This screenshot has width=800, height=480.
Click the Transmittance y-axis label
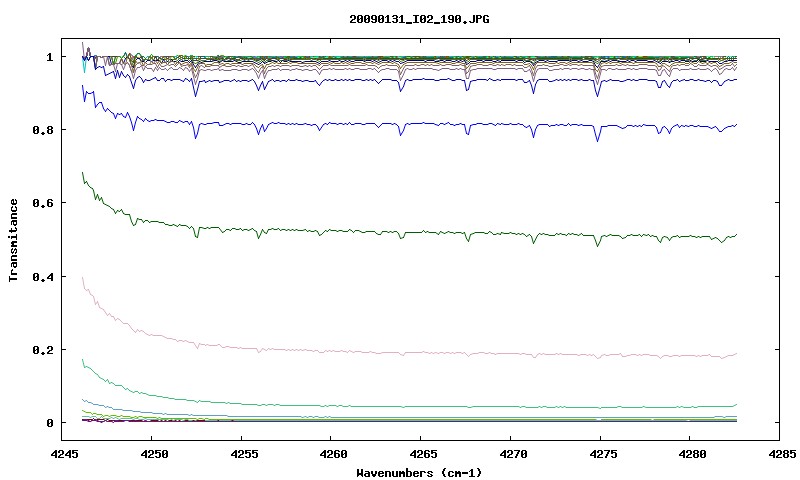13,240
